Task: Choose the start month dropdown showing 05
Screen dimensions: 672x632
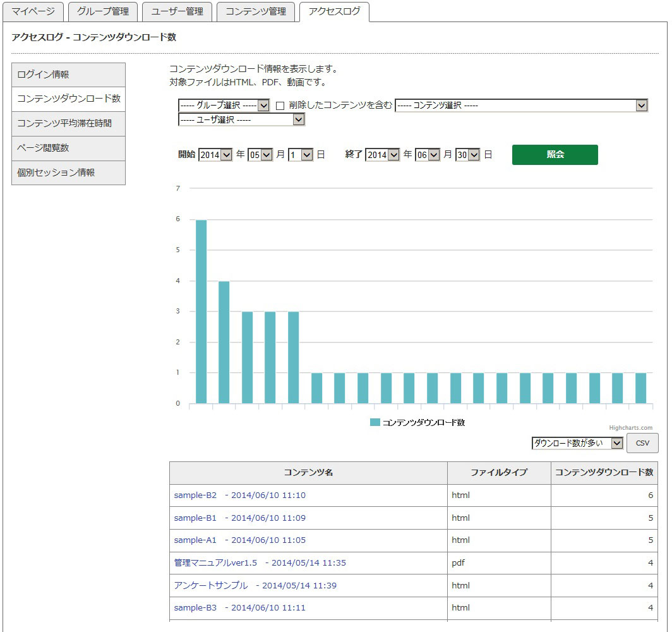Action: pyautogui.click(x=260, y=155)
